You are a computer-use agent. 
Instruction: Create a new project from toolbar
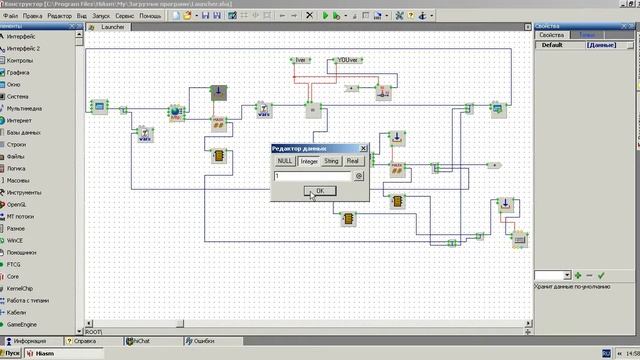[x=176, y=16]
